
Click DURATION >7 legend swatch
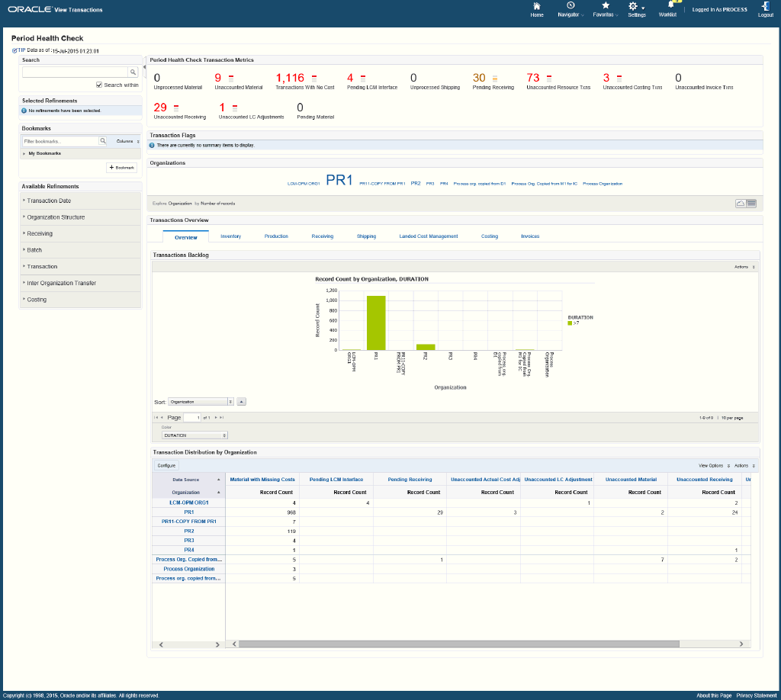click(570, 323)
